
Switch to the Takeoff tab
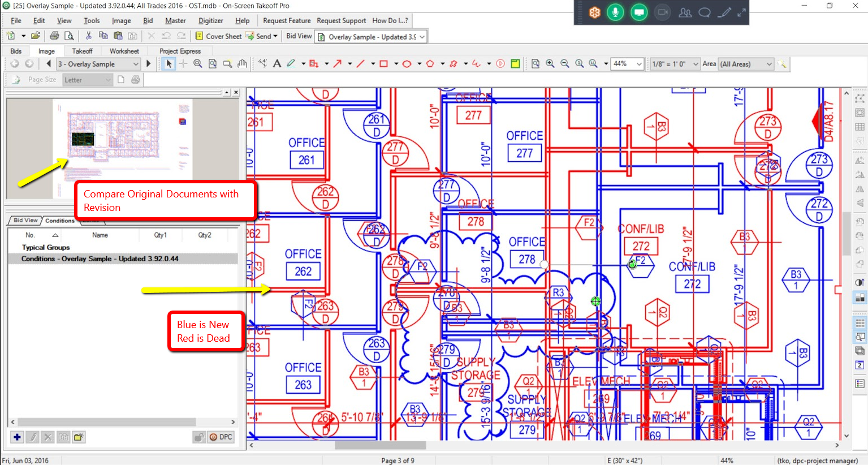[x=83, y=51]
